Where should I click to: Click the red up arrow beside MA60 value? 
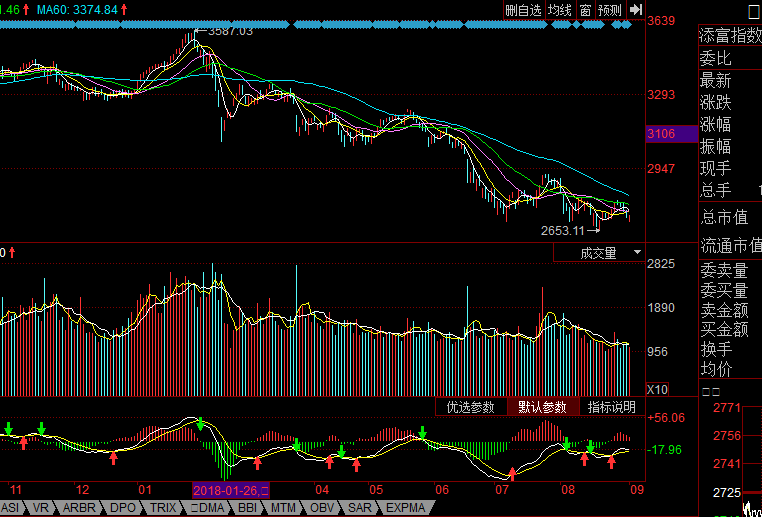pyautogui.click(x=125, y=9)
